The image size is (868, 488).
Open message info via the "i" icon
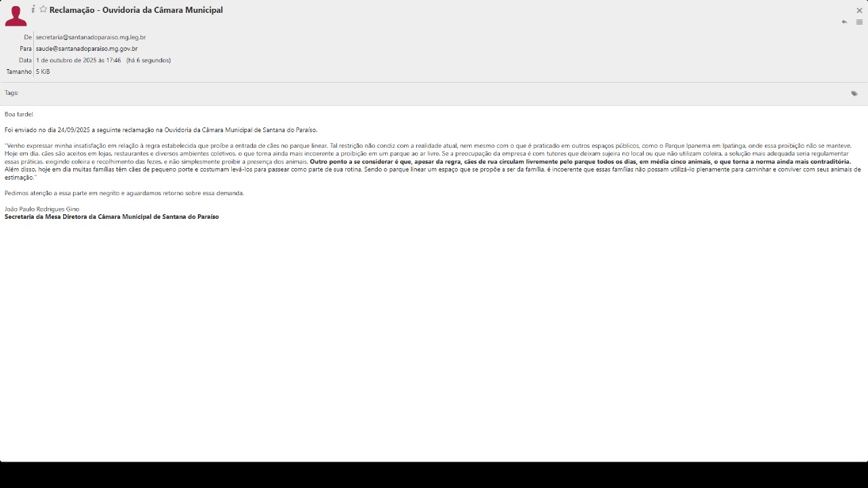point(33,9)
